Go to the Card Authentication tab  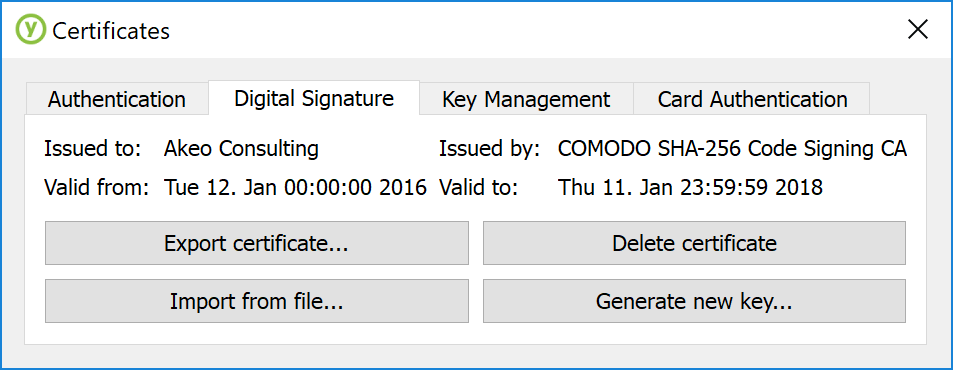click(x=752, y=99)
